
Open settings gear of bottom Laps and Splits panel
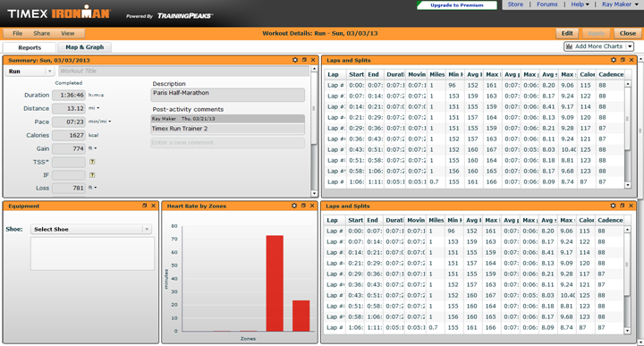[613, 206]
